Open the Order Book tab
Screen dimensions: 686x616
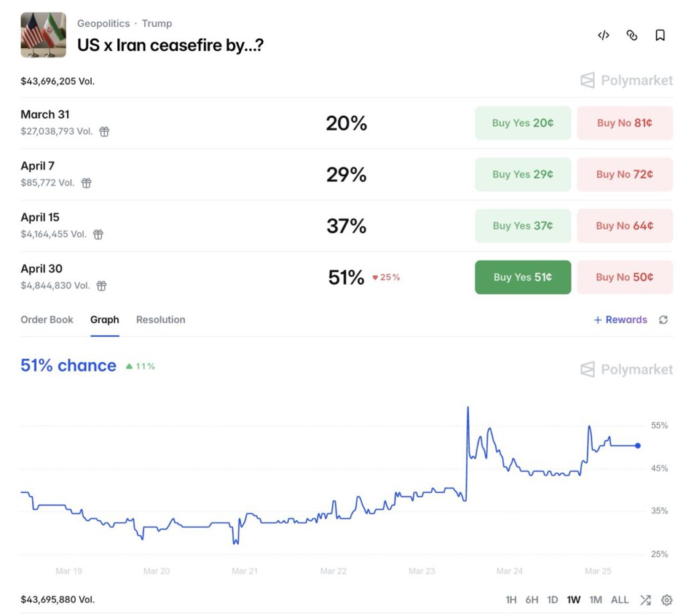pyautogui.click(x=47, y=320)
